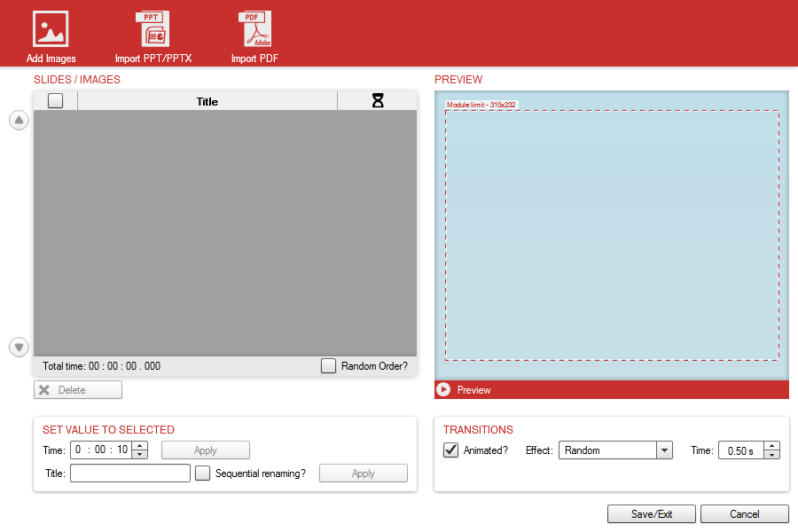This screenshot has width=798, height=532.
Task: Decrease transition time with down spinner
Action: 771,455
